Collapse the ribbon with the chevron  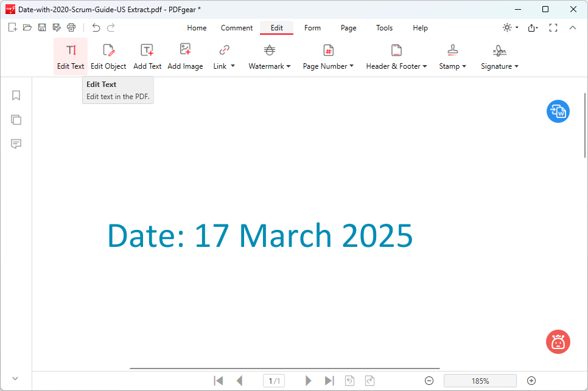(573, 27)
